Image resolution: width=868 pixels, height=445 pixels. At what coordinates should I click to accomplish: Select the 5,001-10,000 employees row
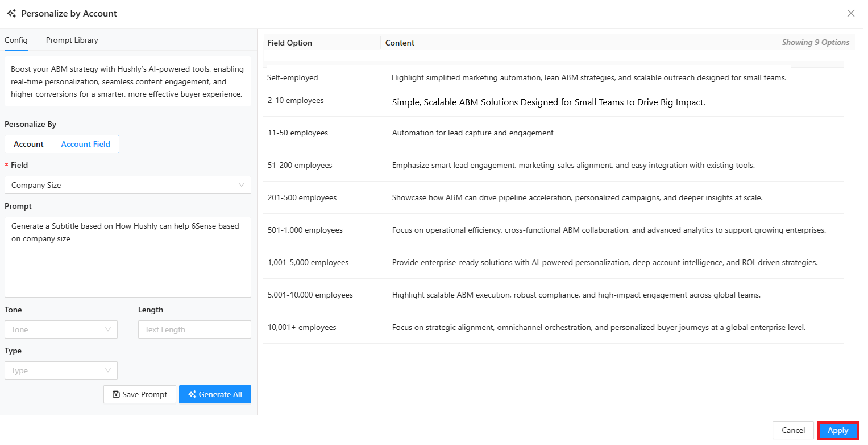553,295
